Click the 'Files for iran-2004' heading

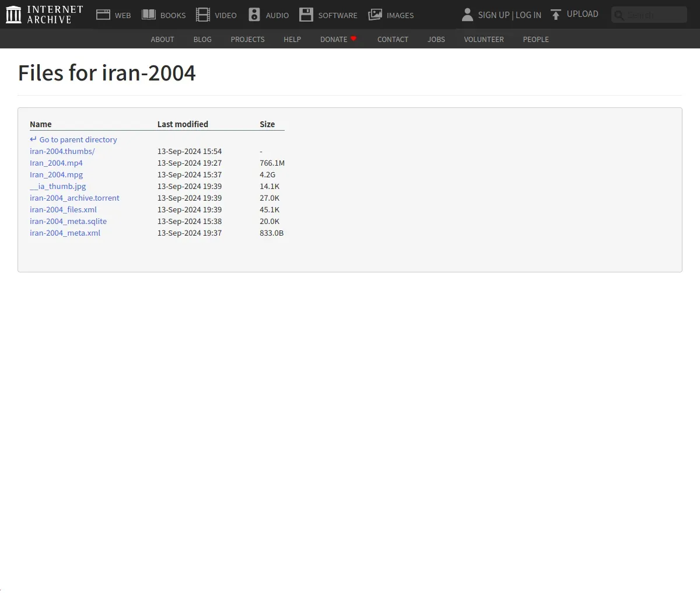[x=107, y=73]
